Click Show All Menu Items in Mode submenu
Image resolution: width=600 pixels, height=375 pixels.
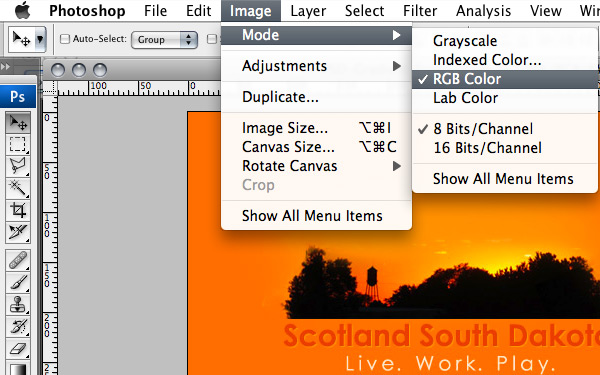click(x=505, y=179)
